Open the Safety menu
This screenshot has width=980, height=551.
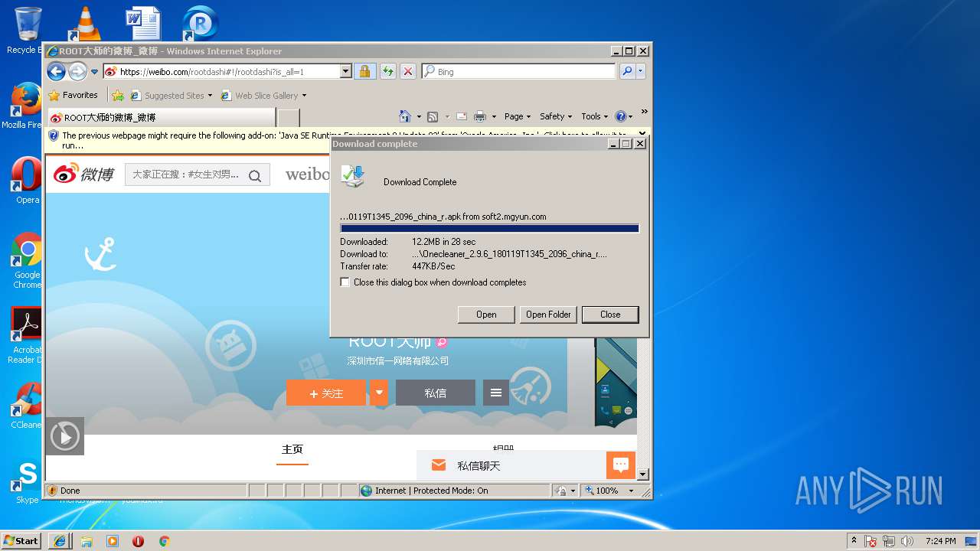tap(556, 116)
